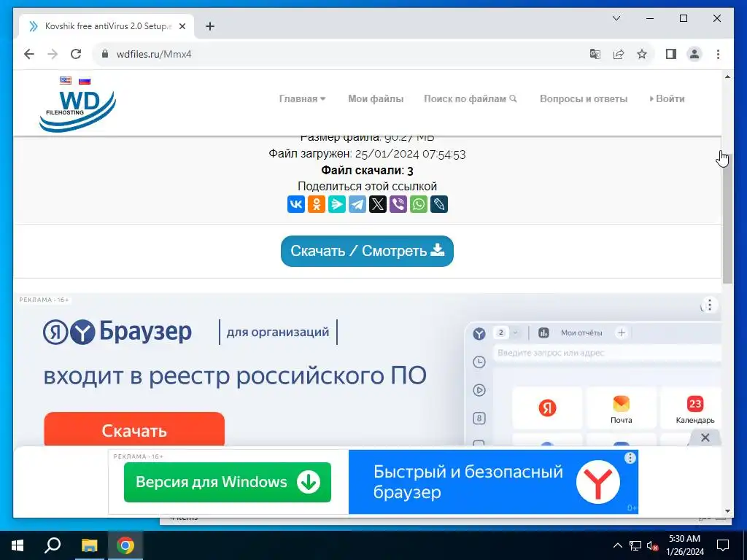Share link via Odnoklassniki icon

(x=317, y=204)
